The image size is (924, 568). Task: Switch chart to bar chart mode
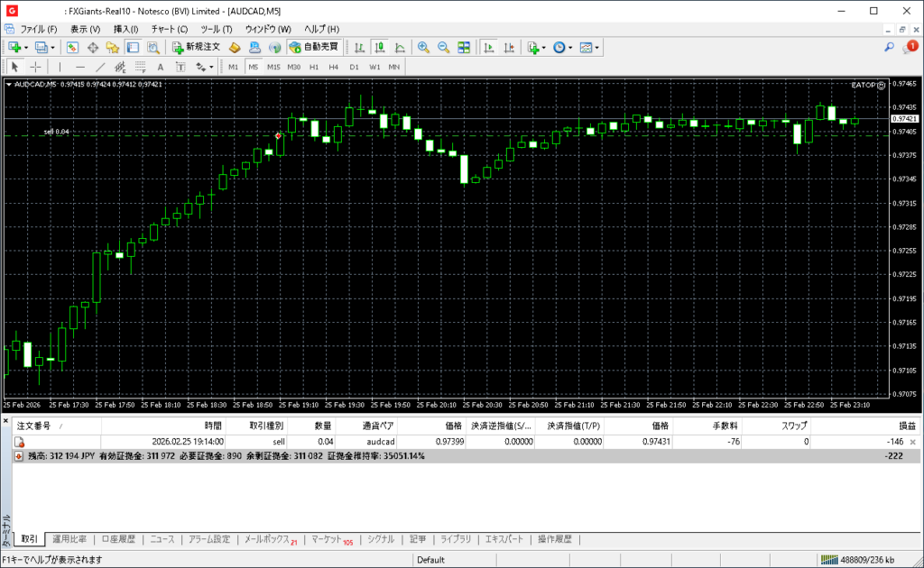pos(360,47)
